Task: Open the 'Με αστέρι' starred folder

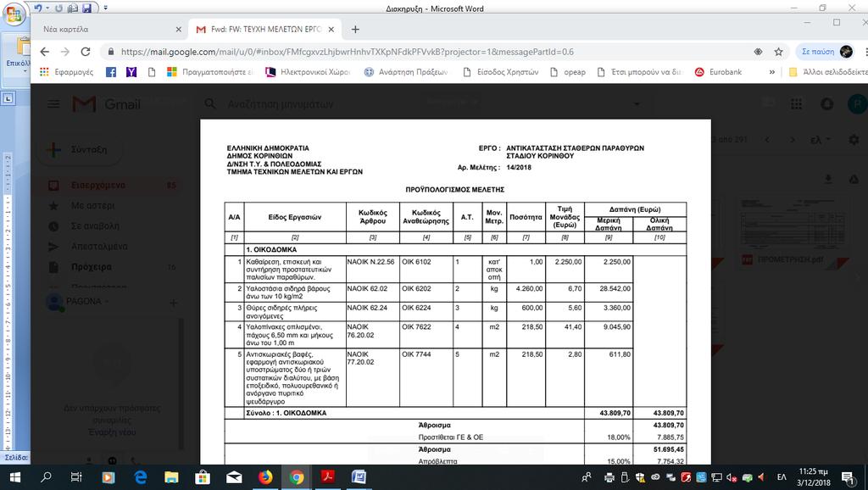Action: coord(92,205)
